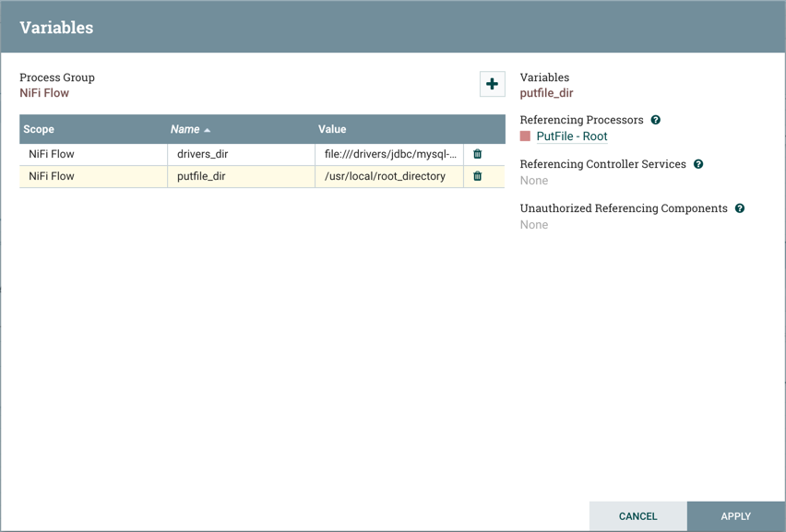Delete the drivers_dir variable

pyautogui.click(x=477, y=154)
